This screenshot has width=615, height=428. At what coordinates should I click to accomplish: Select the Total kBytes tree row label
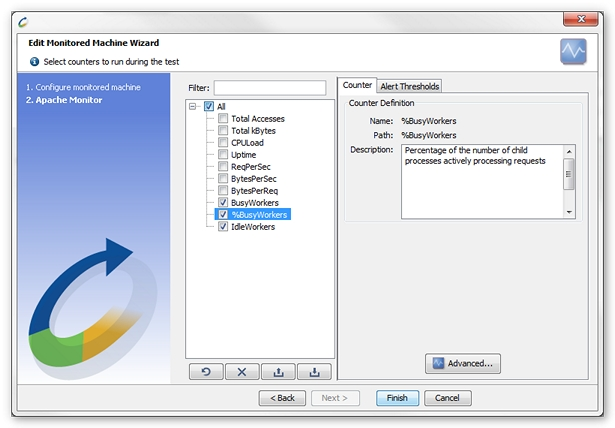pos(253,131)
